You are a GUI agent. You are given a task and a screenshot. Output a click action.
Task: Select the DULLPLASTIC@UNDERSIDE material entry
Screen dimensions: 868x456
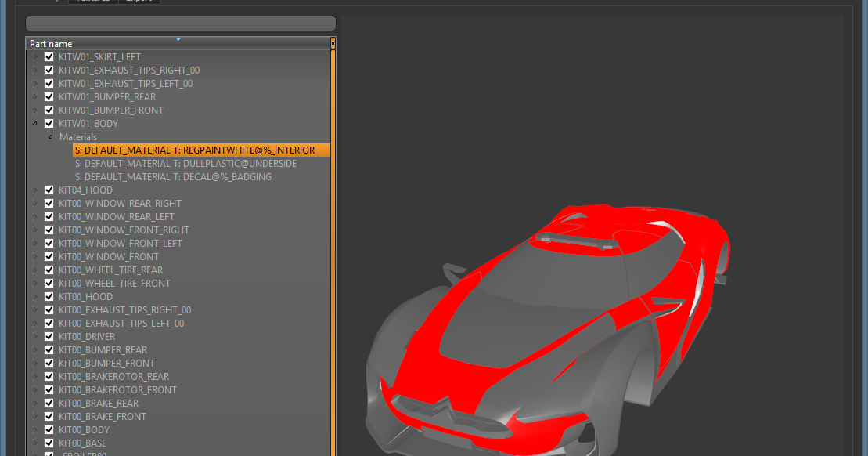188,163
